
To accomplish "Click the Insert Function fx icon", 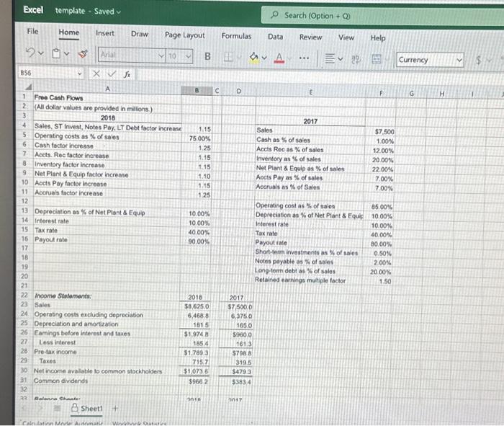I will click(x=127, y=75).
